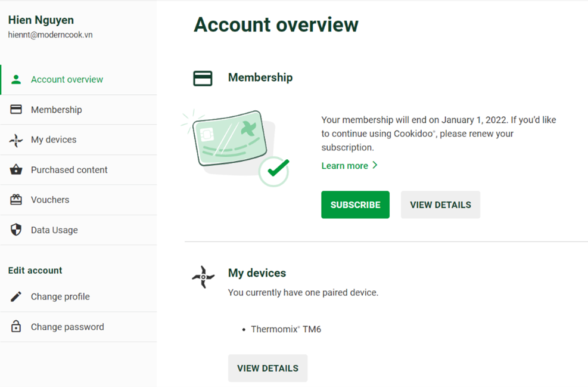Screen dimensions: 588x387
Task: Follow the Learn more link
Action: pyautogui.click(x=344, y=166)
